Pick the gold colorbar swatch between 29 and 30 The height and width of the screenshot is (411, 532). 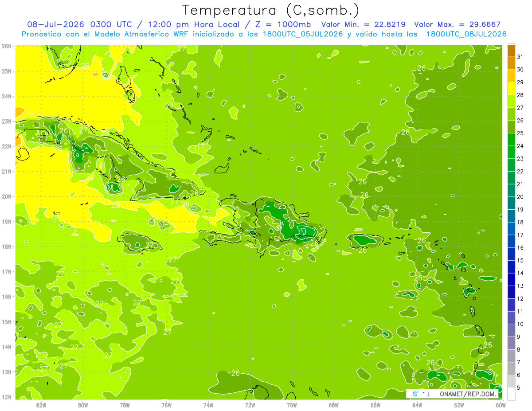click(511, 76)
